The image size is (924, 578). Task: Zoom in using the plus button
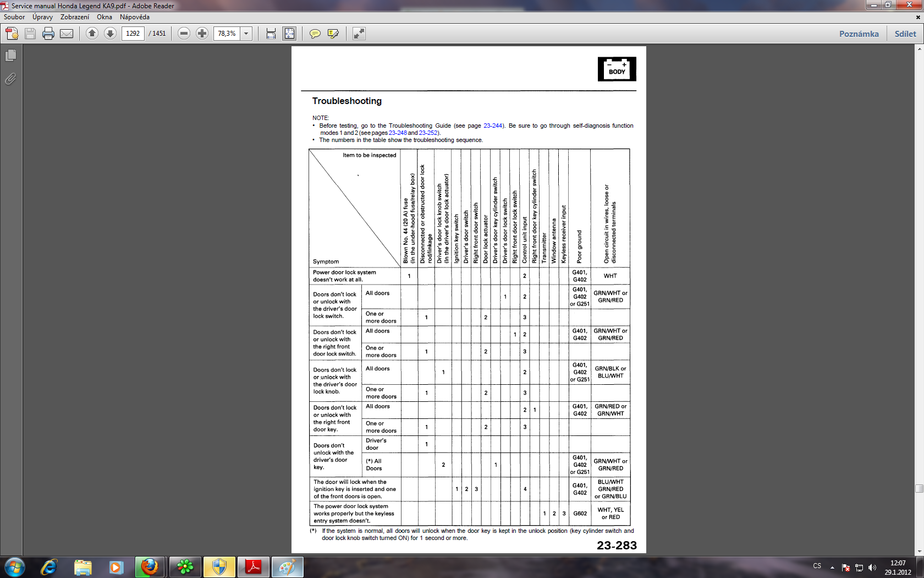(202, 34)
